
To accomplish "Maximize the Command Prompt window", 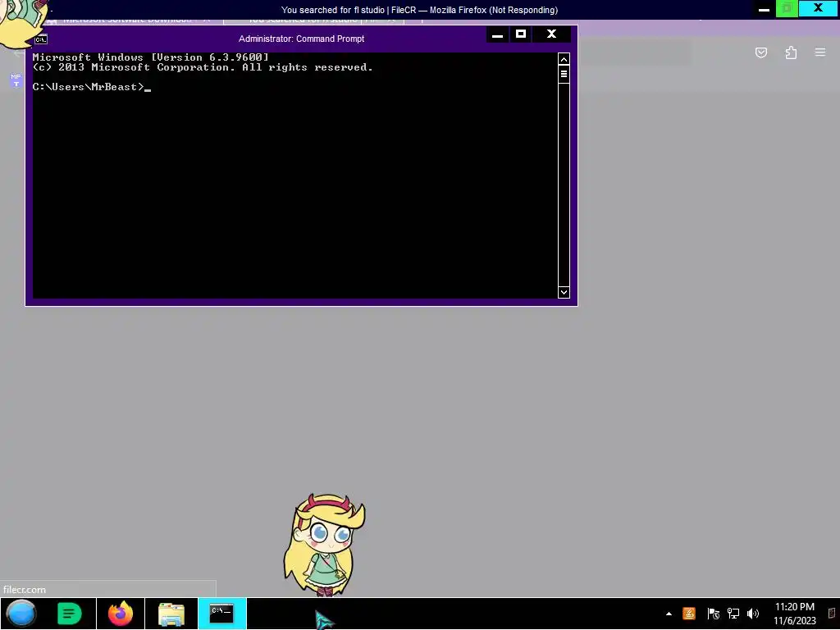I will pyautogui.click(x=521, y=34).
